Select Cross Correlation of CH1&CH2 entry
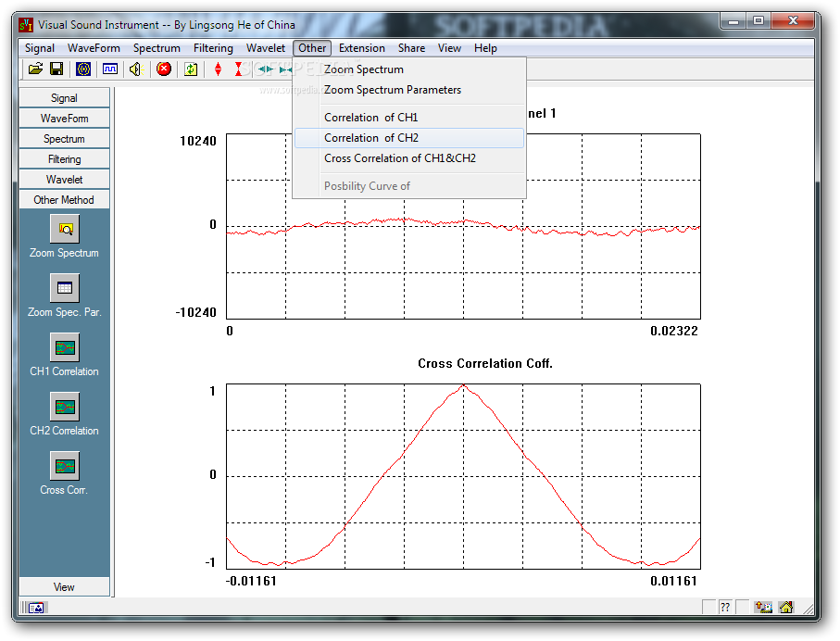This screenshot has width=840, height=641. (409, 158)
